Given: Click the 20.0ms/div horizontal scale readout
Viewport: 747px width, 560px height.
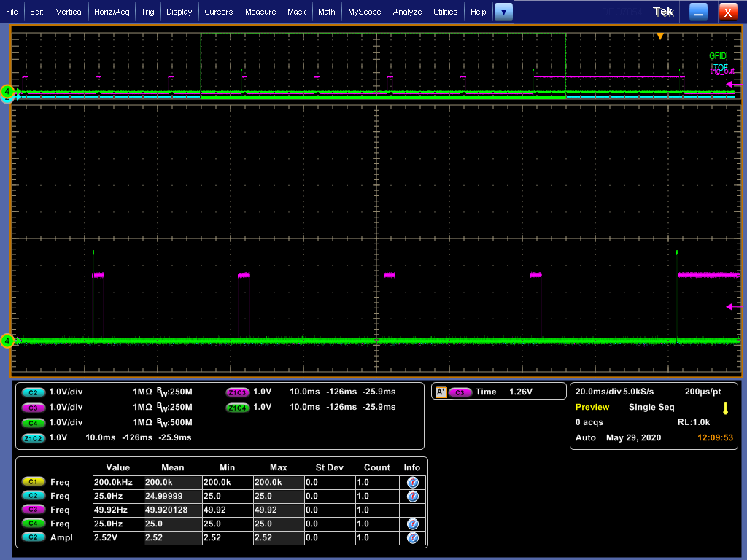Looking at the screenshot, I should pos(598,392).
